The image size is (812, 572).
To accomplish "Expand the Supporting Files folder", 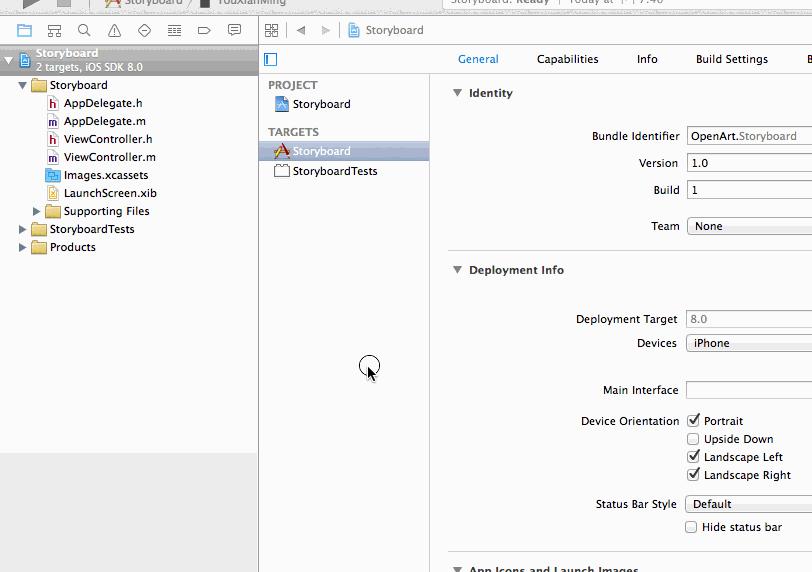I will tap(36, 211).
